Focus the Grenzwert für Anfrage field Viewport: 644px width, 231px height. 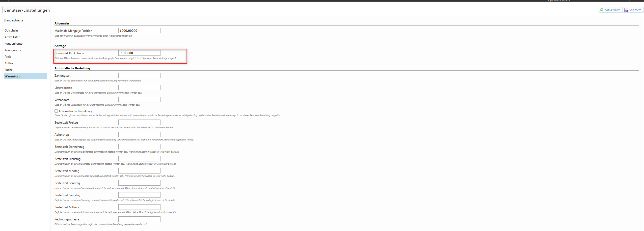[x=139, y=53]
